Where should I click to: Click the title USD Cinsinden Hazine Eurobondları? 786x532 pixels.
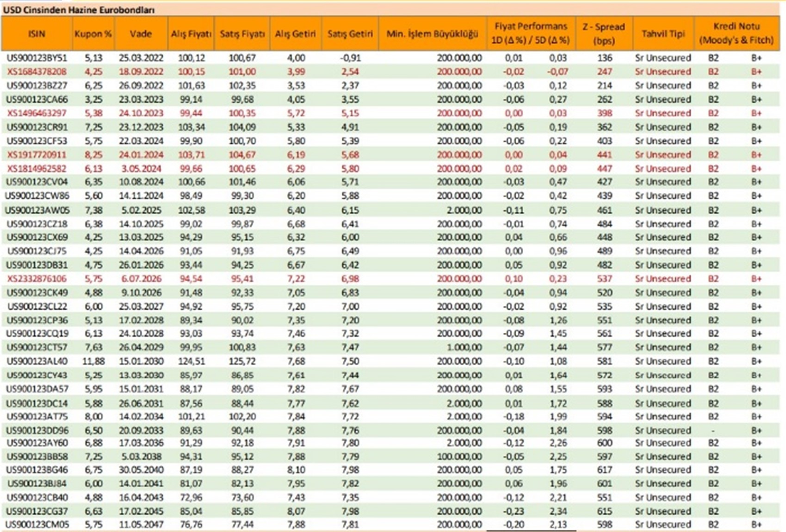(79, 10)
